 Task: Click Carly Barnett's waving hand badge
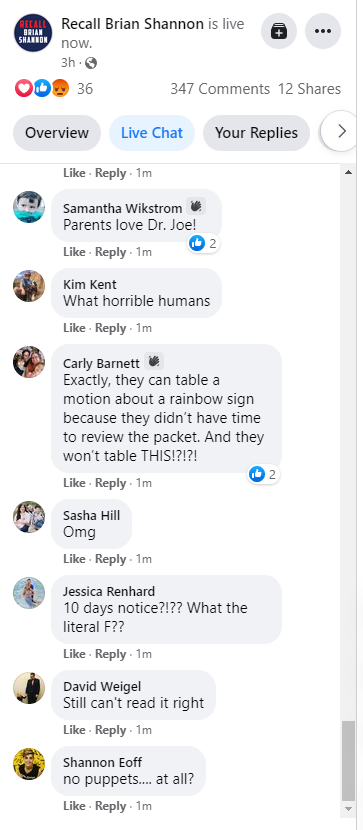coord(153,361)
